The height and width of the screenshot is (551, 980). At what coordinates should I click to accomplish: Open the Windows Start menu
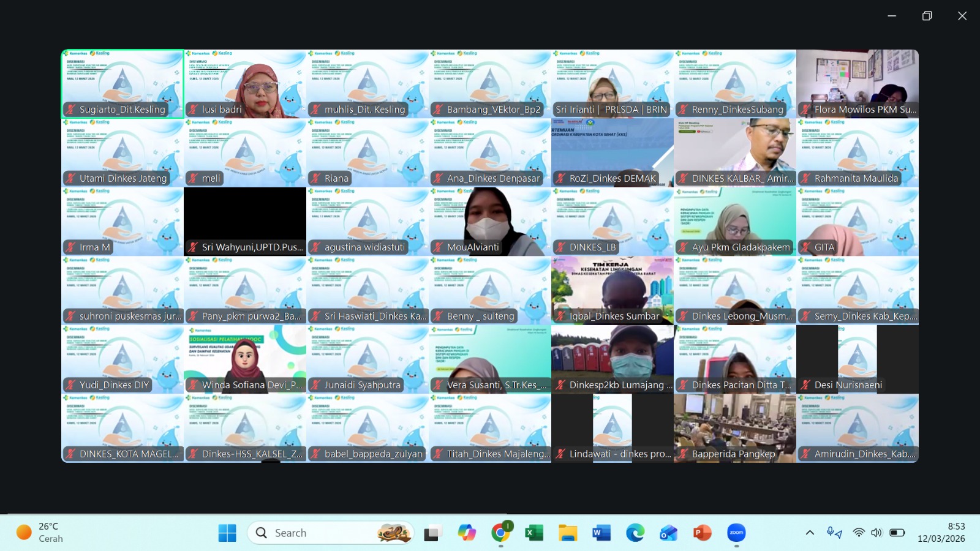point(227,533)
